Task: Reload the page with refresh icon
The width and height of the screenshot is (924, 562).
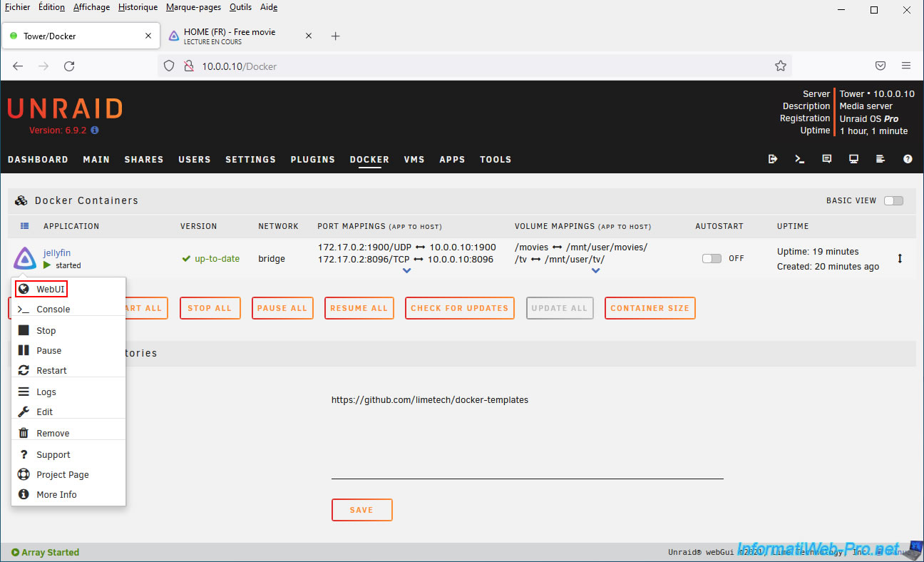Action: click(x=69, y=66)
